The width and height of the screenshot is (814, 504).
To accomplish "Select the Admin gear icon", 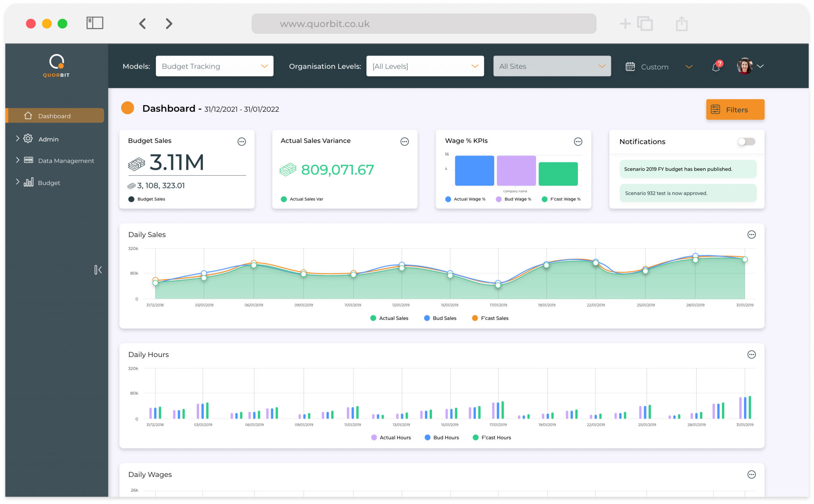I will pyautogui.click(x=28, y=139).
